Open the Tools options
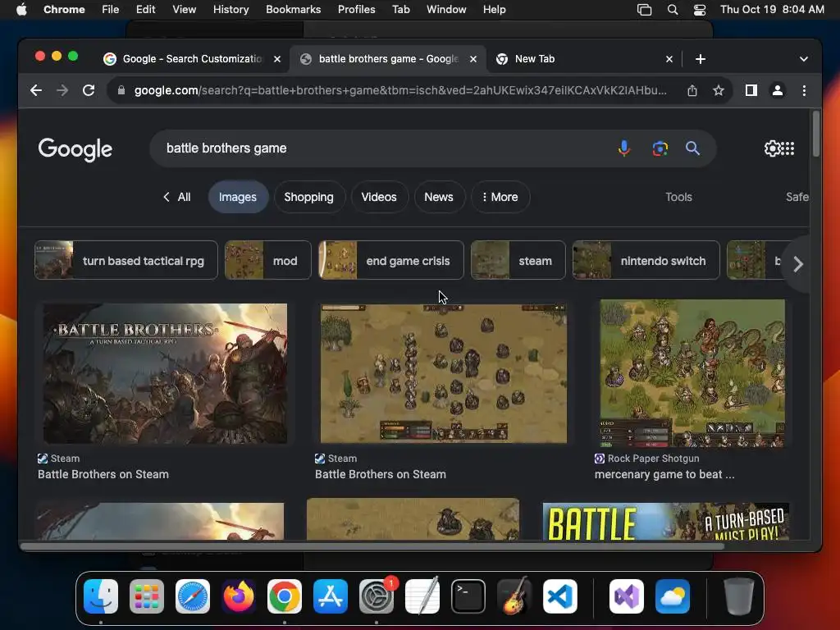 point(678,197)
